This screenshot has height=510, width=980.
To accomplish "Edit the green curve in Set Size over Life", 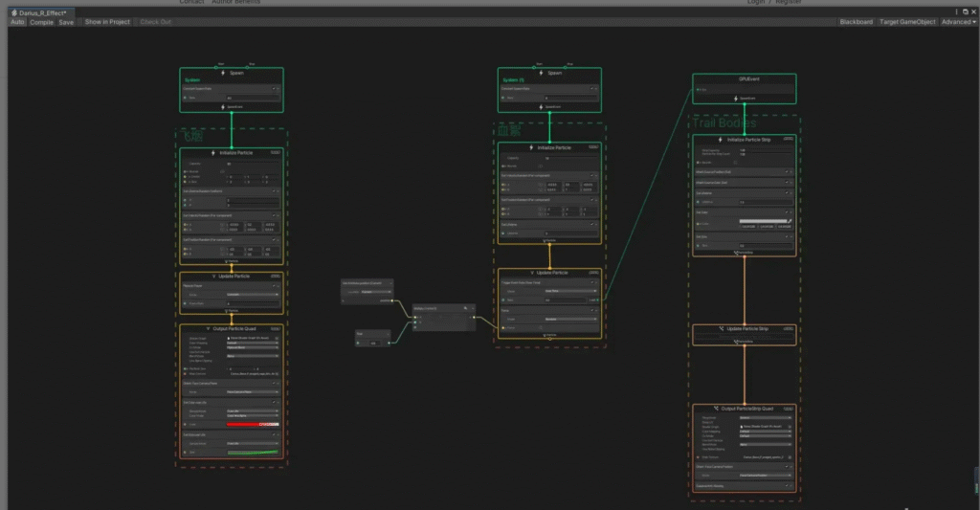I will click(253, 452).
